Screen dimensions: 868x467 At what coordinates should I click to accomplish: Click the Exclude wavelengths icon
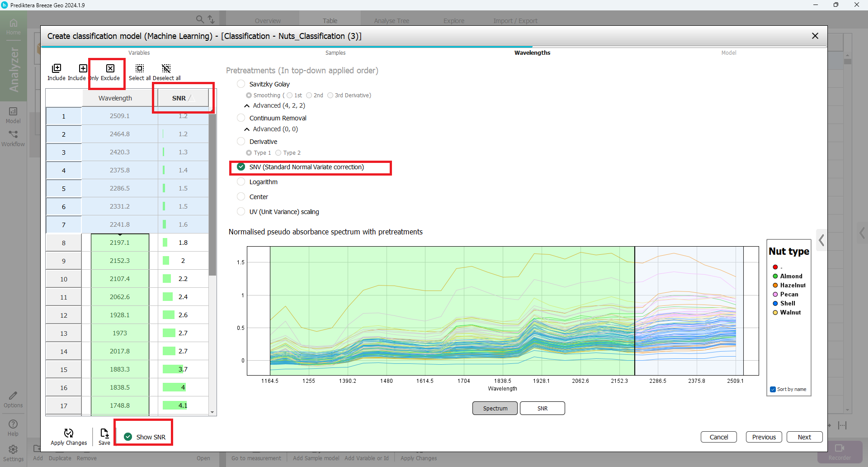(110, 68)
